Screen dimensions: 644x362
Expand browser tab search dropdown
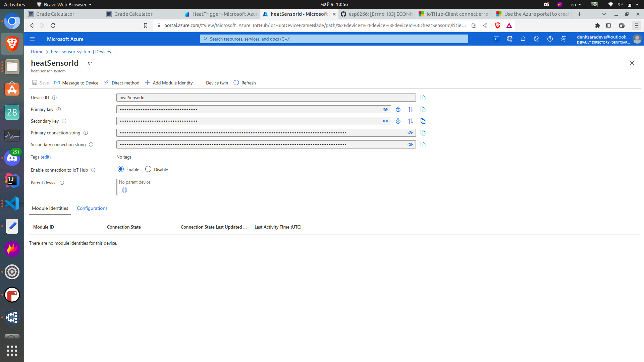pos(604,14)
